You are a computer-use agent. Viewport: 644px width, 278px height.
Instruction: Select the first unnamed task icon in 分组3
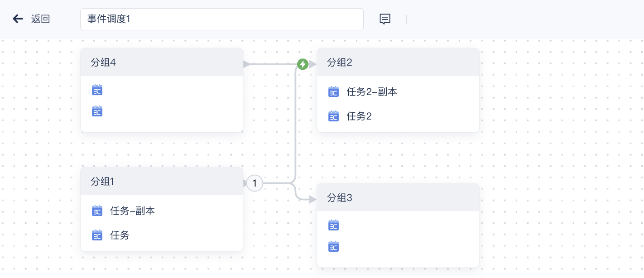point(334,225)
